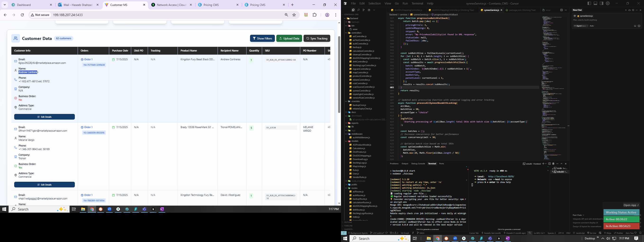Split the terminal panel

click(550, 164)
